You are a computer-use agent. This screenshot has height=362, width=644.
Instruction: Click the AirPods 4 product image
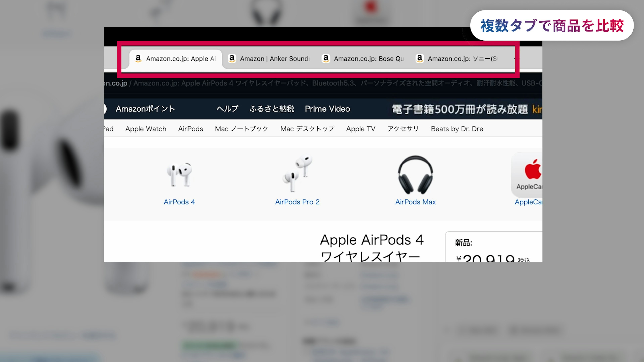[x=179, y=175]
